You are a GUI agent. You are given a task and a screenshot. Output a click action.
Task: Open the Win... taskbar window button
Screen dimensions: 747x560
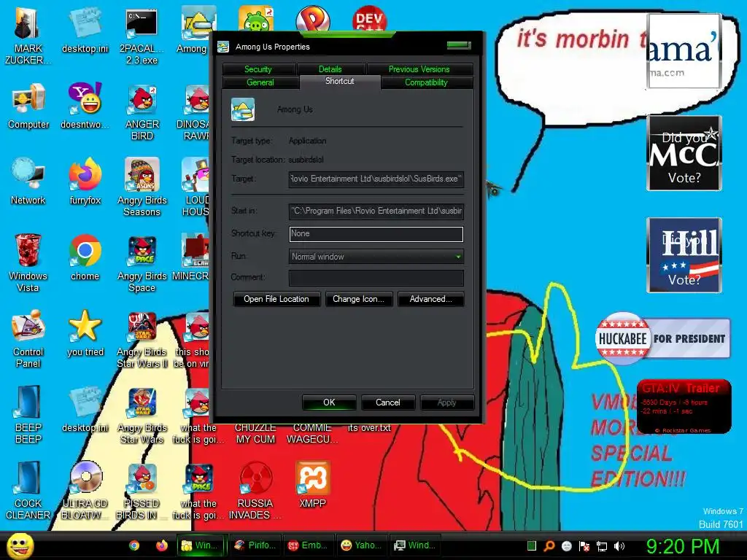(201, 545)
